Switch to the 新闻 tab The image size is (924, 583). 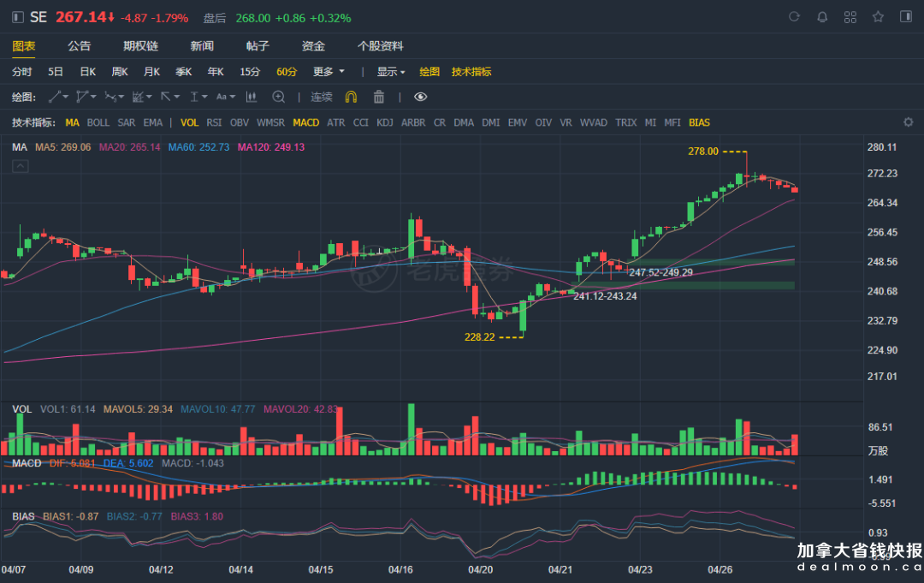tap(202, 46)
